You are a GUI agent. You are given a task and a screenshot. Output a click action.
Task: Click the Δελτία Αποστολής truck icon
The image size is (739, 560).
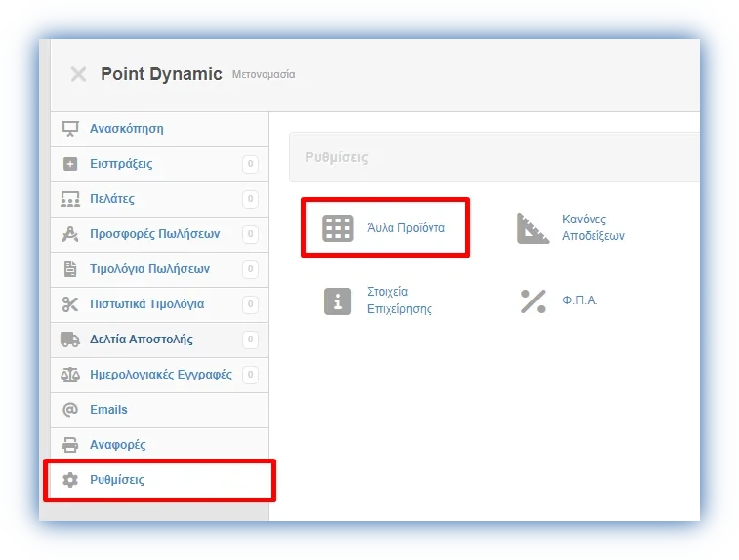click(x=69, y=340)
